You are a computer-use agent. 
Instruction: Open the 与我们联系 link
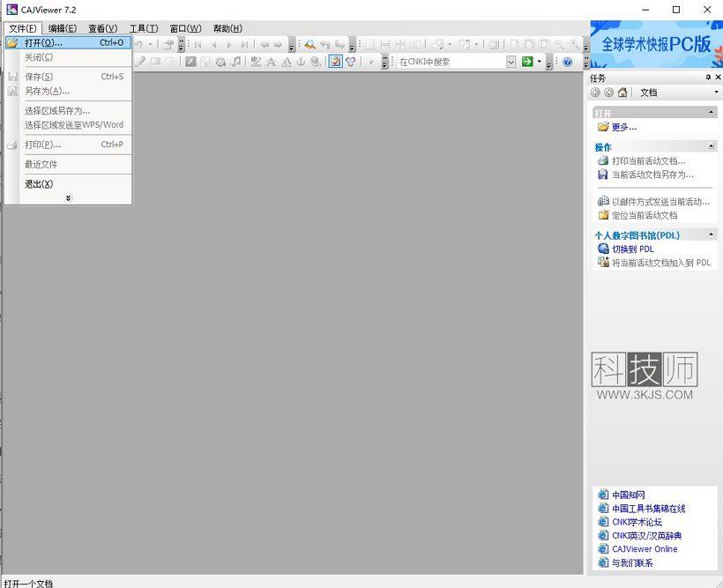(x=631, y=563)
